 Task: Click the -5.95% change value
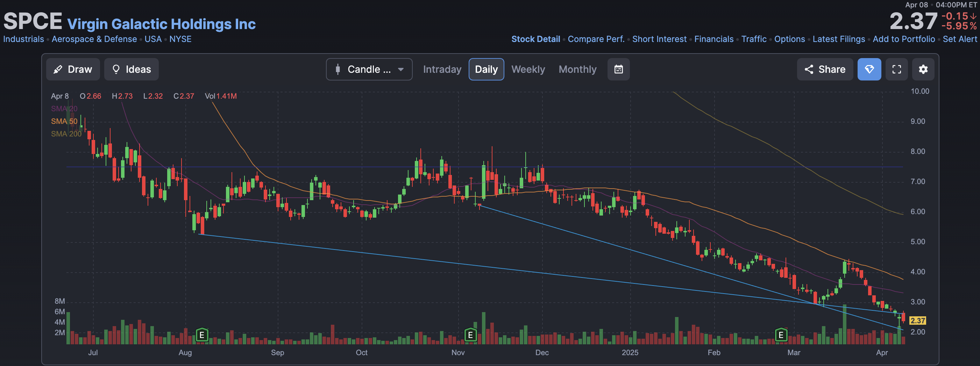(x=959, y=26)
